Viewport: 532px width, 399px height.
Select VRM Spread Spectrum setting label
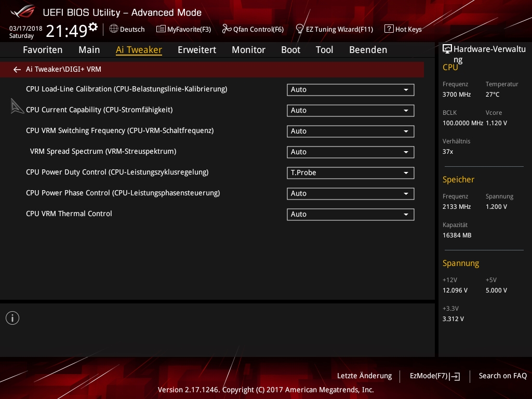pyautogui.click(x=103, y=151)
